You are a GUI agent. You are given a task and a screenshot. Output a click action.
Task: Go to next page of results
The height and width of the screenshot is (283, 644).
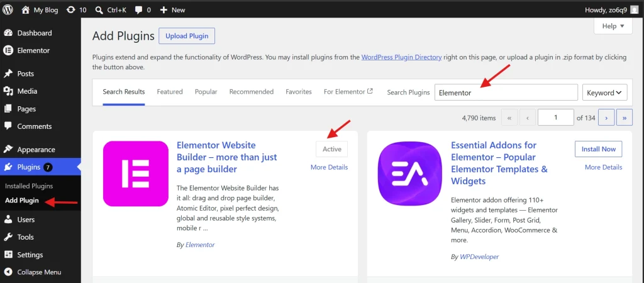pos(606,118)
